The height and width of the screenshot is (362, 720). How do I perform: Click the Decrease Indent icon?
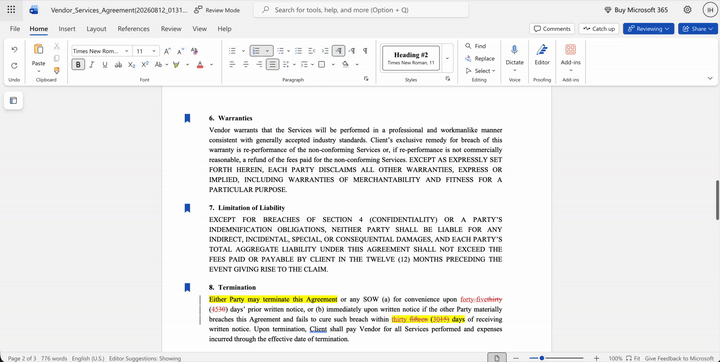coord(312,51)
